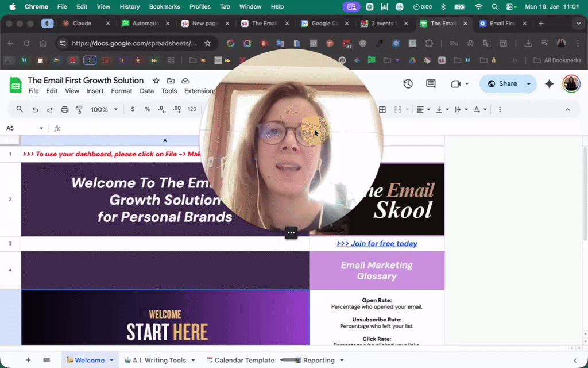Viewport: 588px width, 368px height.
Task: Undo the last action
Action: coord(34,109)
